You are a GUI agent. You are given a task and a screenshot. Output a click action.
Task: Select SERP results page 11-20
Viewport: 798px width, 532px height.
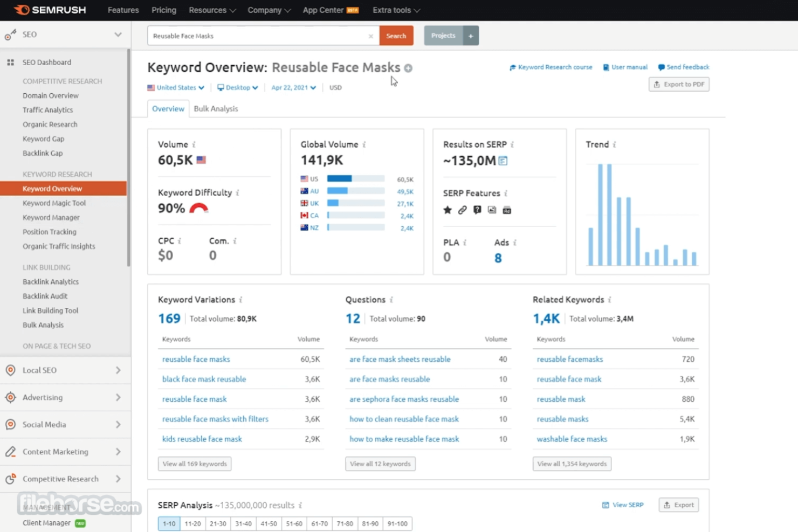pos(192,523)
